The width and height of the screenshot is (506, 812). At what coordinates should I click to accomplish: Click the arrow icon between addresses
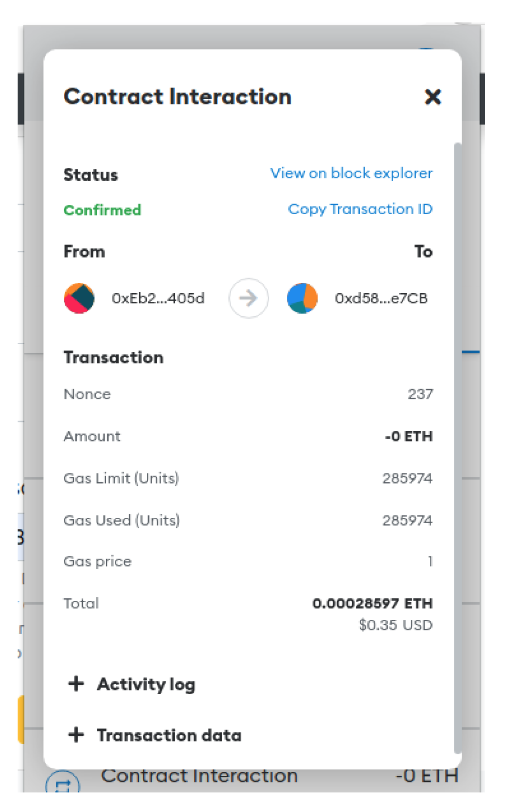[x=248, y=298]
